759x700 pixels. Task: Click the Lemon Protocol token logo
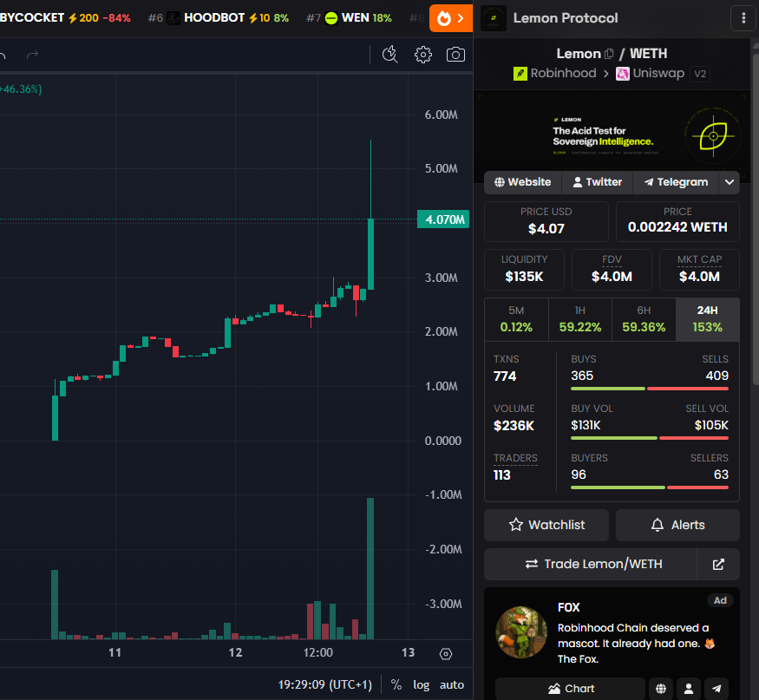pos(494,18)
